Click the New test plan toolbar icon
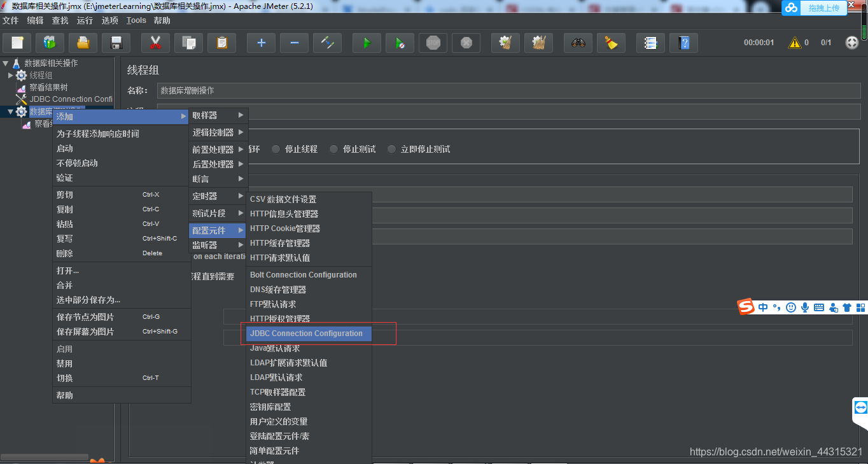Screen dimensions: 868x464 pyautogui.click(x=17, y=43)
